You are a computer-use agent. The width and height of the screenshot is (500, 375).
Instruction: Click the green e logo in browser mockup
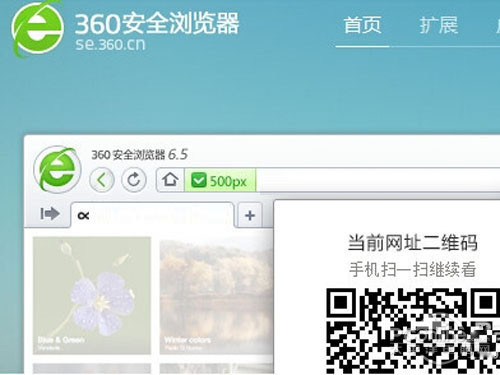tap(57, 169)
